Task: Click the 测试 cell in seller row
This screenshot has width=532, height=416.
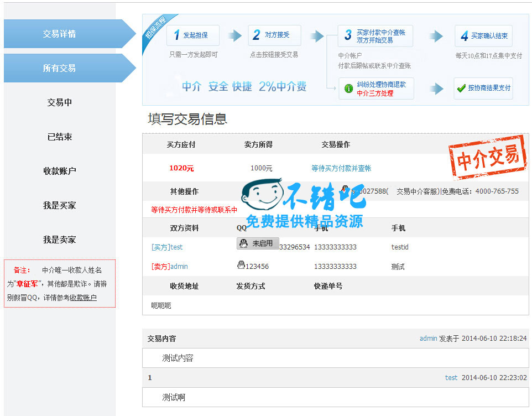Action: pos(398,267)
